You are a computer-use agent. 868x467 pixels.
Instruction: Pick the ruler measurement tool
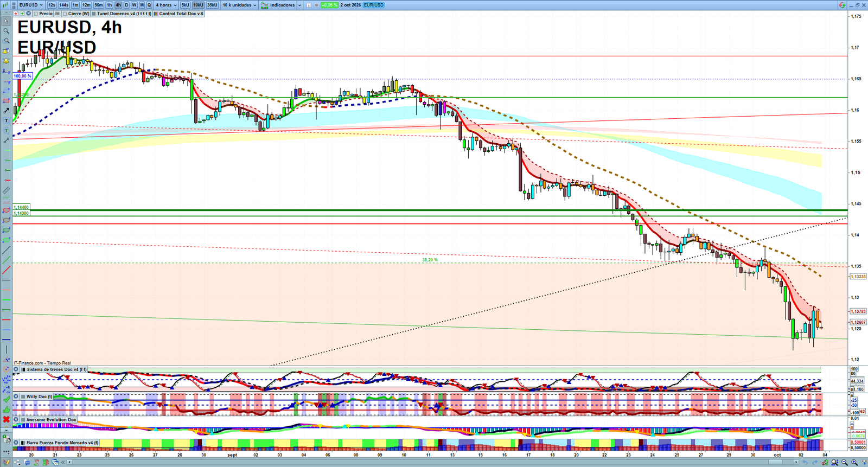click(x=7, y=190)
